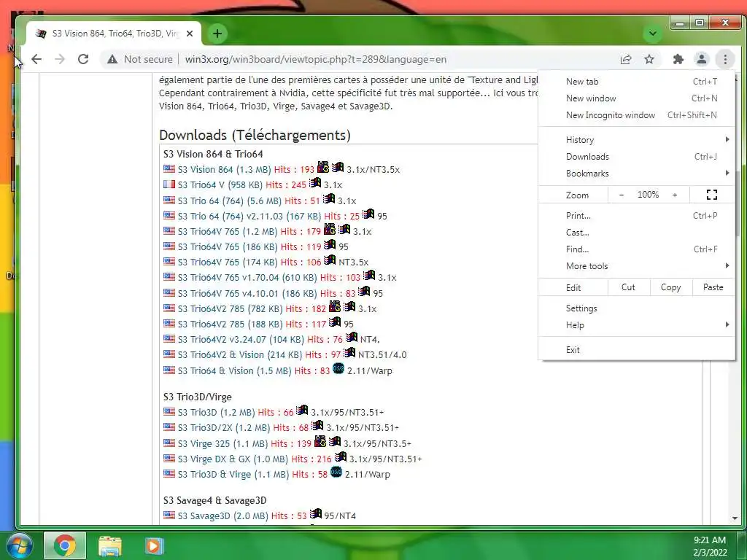Expand the History submenu
The image size is (747, 560).
pos(636,139)
